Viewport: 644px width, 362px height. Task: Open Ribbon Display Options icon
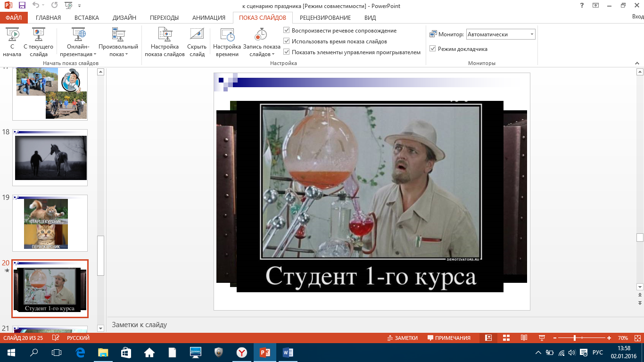[x=595, y=5]
